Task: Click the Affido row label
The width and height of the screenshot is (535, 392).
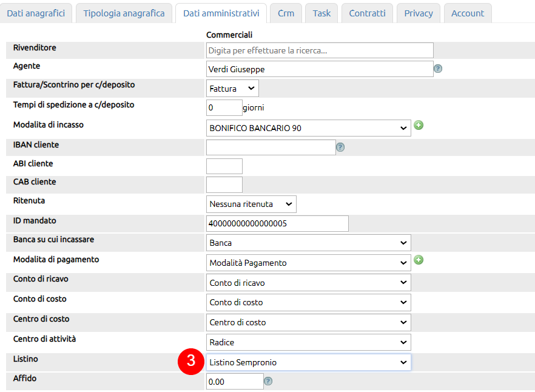Action: [25, 378]
